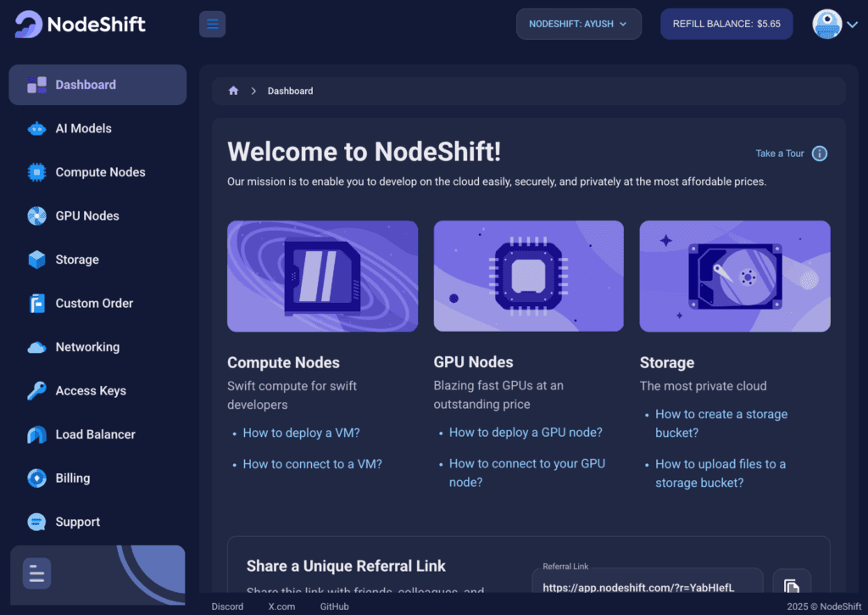The height and width of the screenshot is (615, 868).
Task: Go to Access Keys sidebar item
Action: coord(97,390)
